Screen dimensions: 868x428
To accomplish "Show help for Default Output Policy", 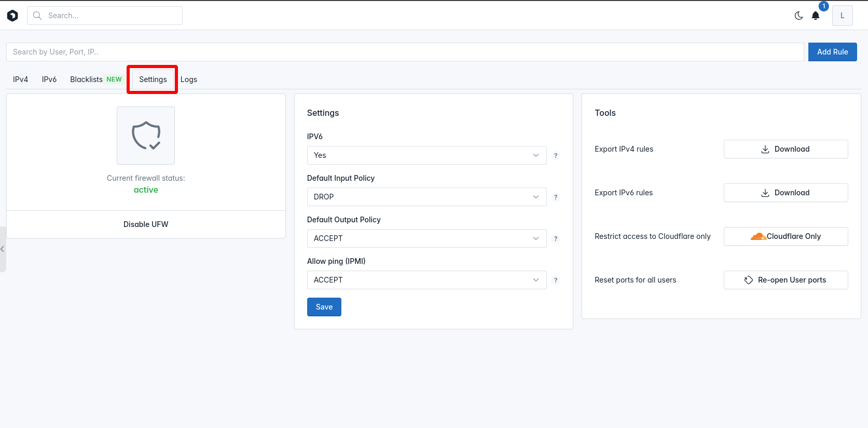I will (x=556, y=238).
